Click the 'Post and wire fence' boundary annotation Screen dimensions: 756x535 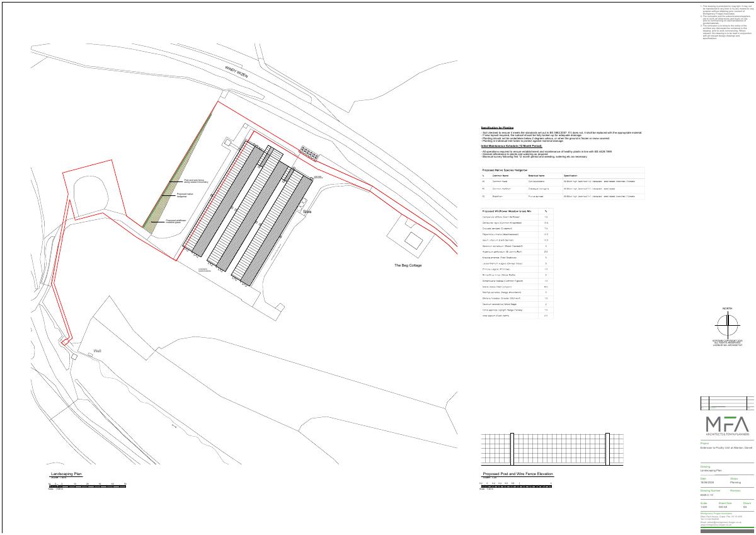195,181
